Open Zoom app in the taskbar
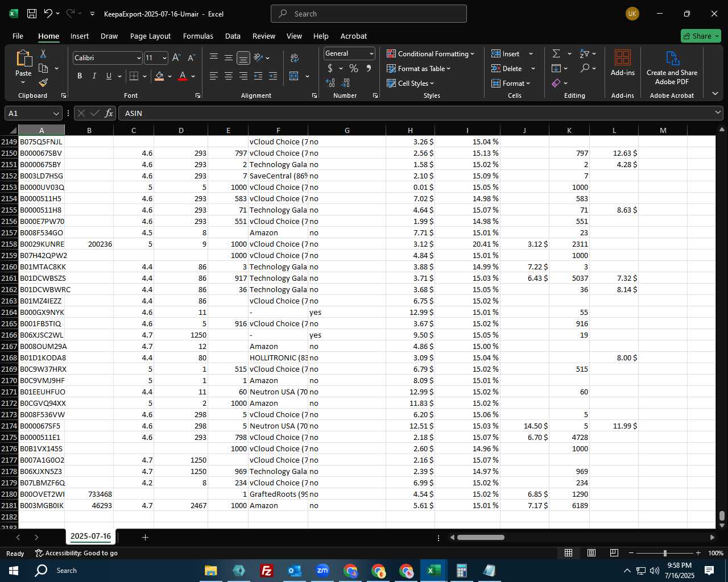Screen dimensions: 728x582 (322, 570)
